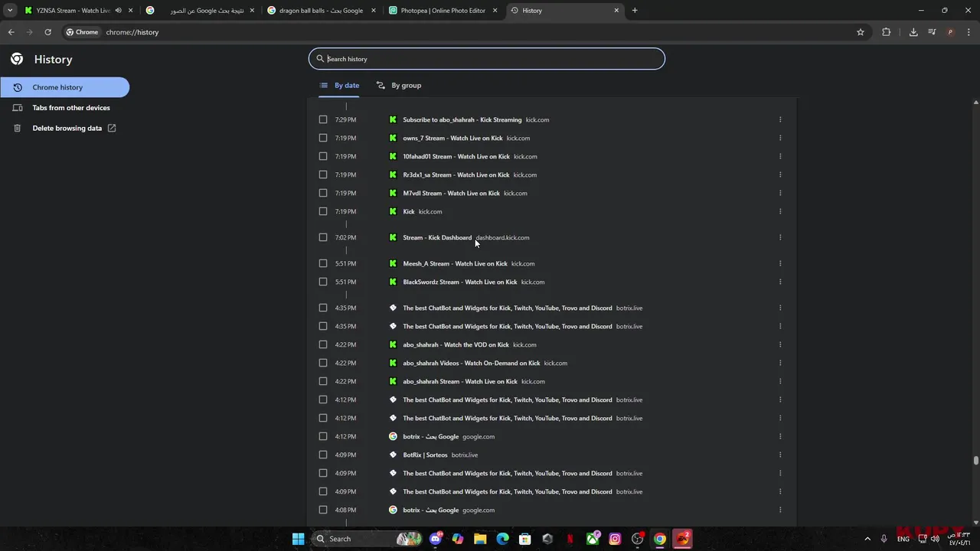This screenshot has width=980, height=551.
Task: Click the Google favicon on the 4:08 PM botrix row
Action: tap(393, 510)
